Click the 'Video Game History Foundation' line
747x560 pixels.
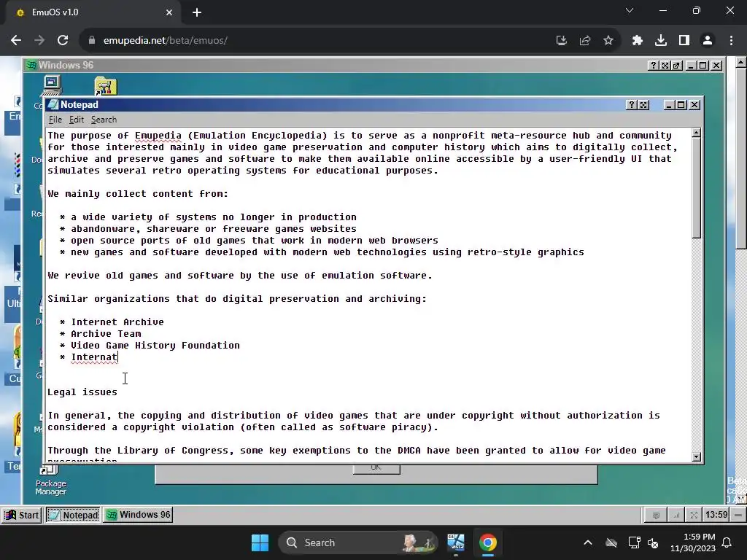[x=155, y=345]
